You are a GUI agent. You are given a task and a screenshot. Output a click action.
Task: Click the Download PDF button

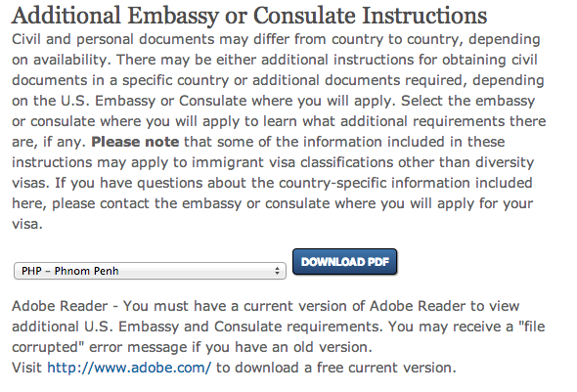coord(345,261)
